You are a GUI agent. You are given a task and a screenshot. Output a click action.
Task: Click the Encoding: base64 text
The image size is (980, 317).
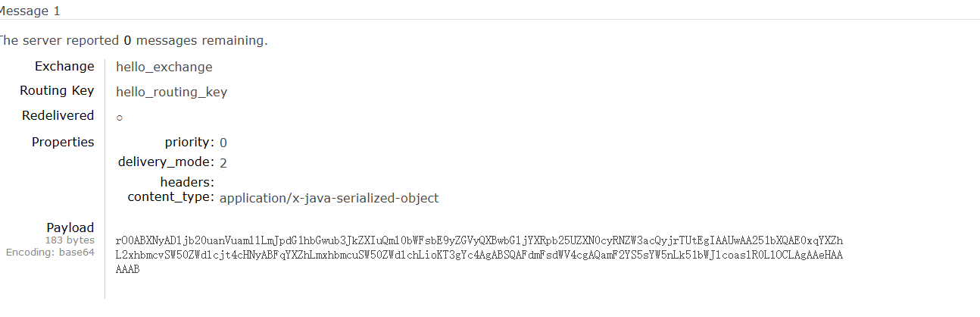click(x=50, y=253)
